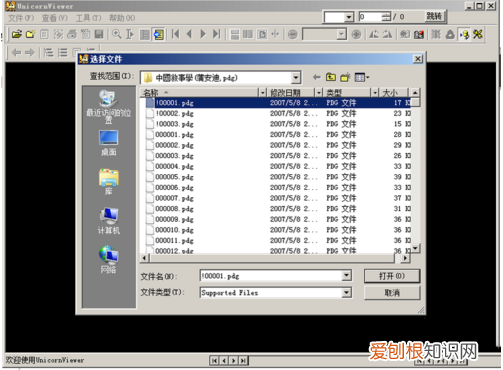
Task: Click the page number spinner arrows
Action: pyautogui.click(x=386, y=17)
